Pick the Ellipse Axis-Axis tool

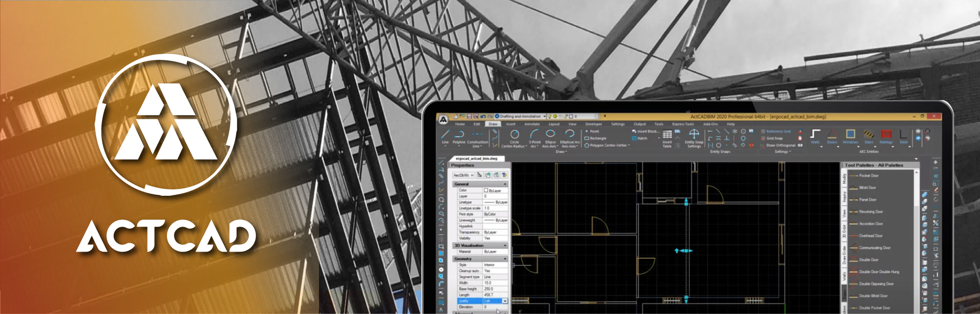(x=550, y=135)
